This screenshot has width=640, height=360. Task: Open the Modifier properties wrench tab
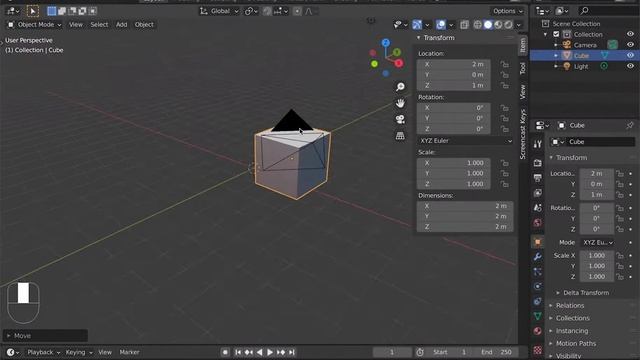tap(538, 257)
